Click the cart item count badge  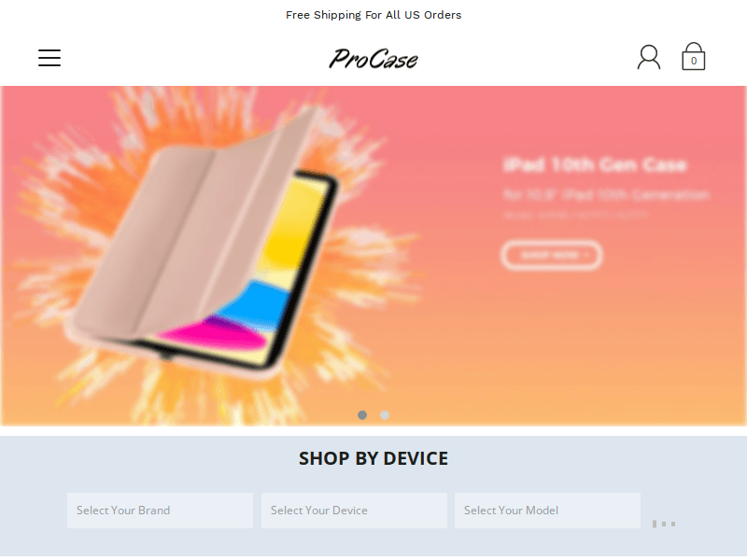(x=694, y=61)
